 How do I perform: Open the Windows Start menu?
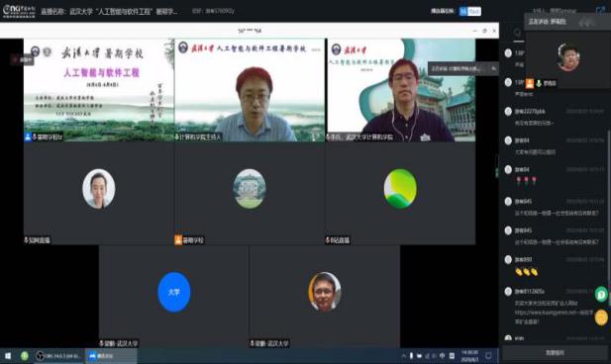7,356
